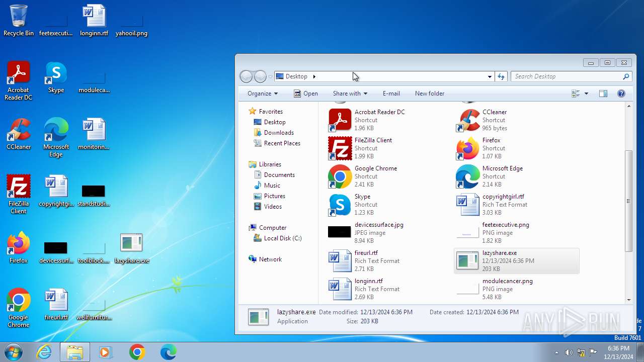Select longinn.rtf file in Explorer
Screen dimensions: 644x362
click(390, 289)
